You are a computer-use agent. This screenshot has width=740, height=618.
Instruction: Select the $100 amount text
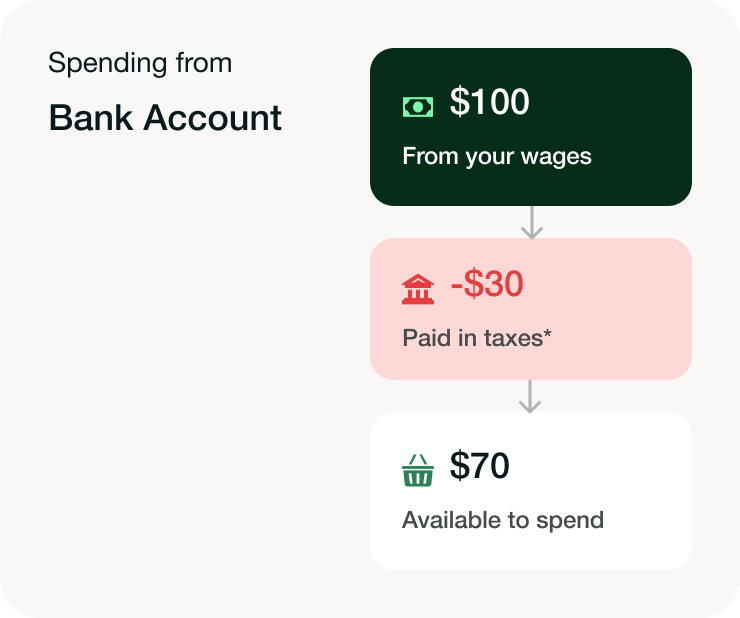490,102
